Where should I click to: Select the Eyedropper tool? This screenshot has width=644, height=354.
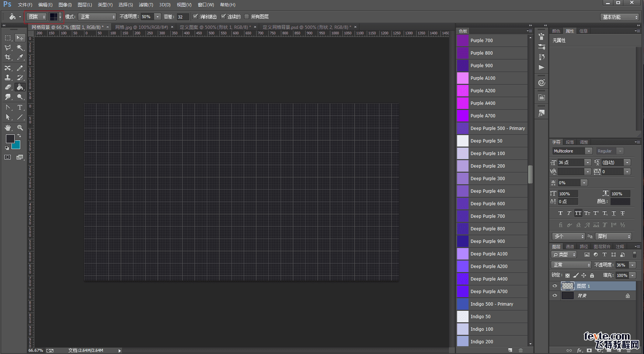[20, 57]
